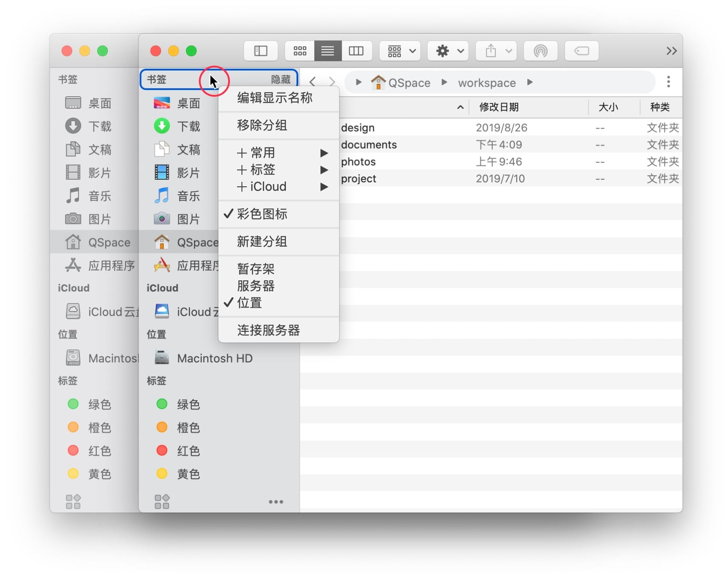Image resolution: width=728 pixels, height=575 pixels.
Task: Click the AirDrop toolbar icon
Action: (x=540, y=51)
